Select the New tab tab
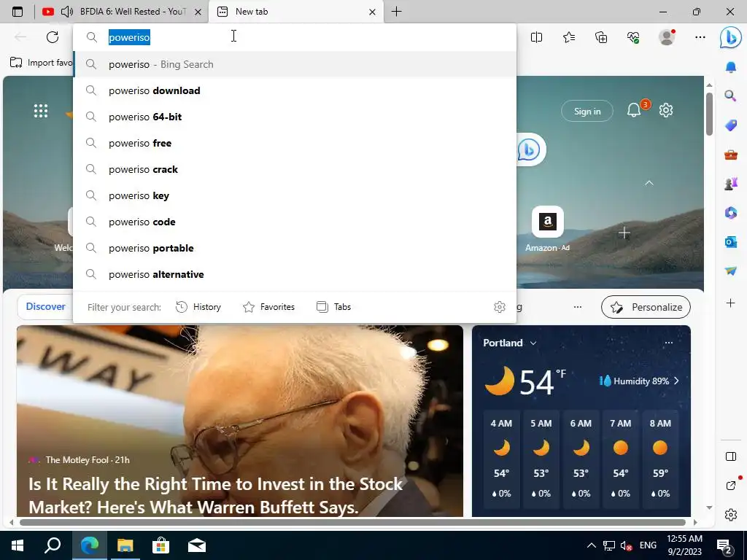This screenshot has width=747, height=560. tap(295, 12)
